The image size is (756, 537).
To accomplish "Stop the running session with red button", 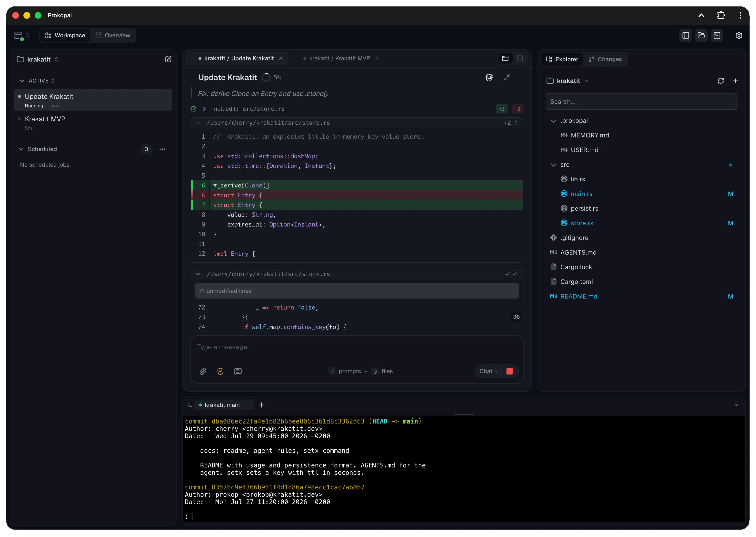I will point(510,371).
